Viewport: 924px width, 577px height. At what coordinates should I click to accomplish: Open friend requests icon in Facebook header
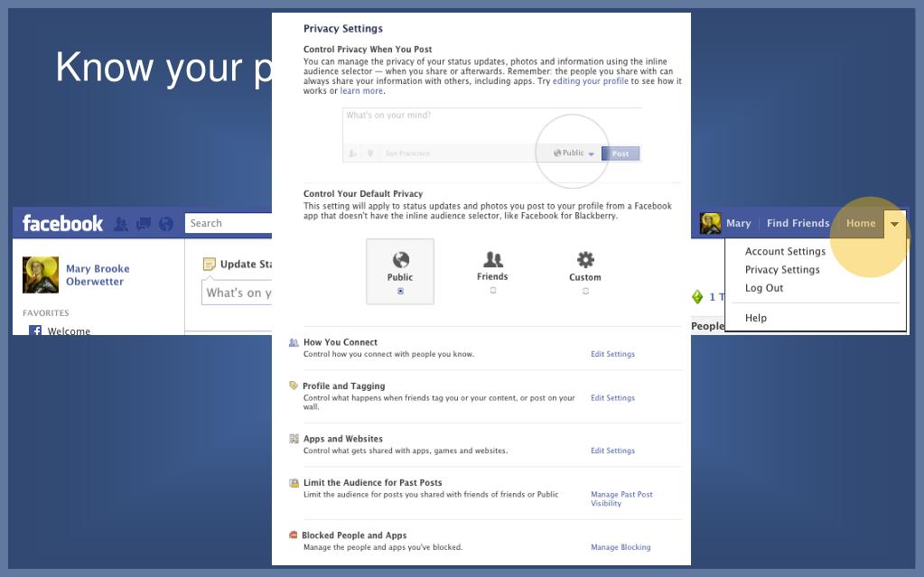[x=121, y=224]
